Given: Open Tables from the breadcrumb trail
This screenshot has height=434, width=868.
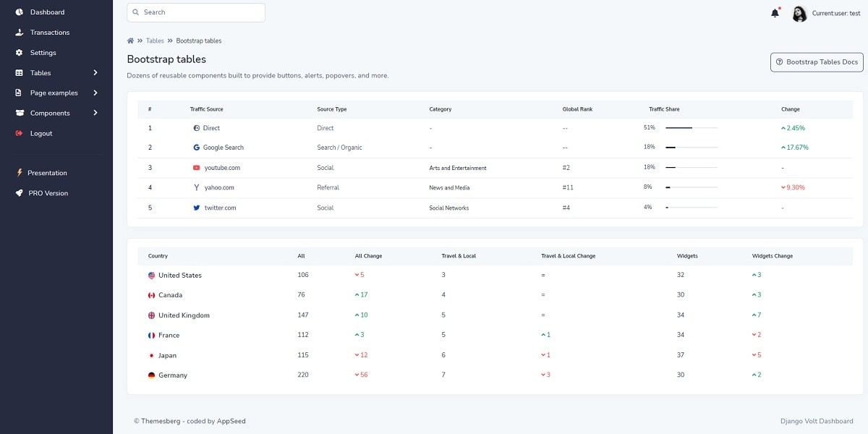Looking at the screenshot, I should pyautogui.click(x=155, y=41).
